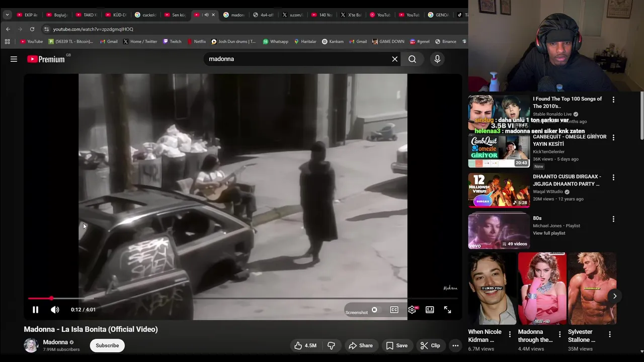Image resolution: width=644 pixels, height=362 pixels.
Task: Open options for 80s playlist
Action: [x=613, y=219]
